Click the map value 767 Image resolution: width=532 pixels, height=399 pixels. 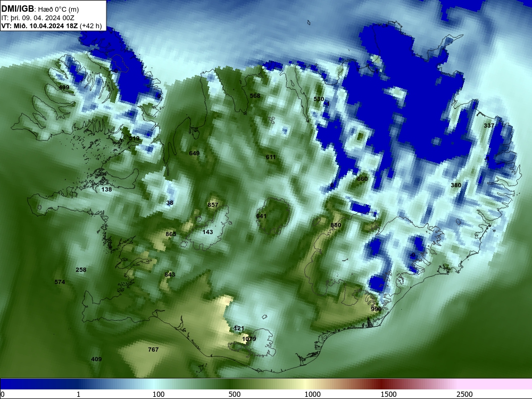click(153, 350)
